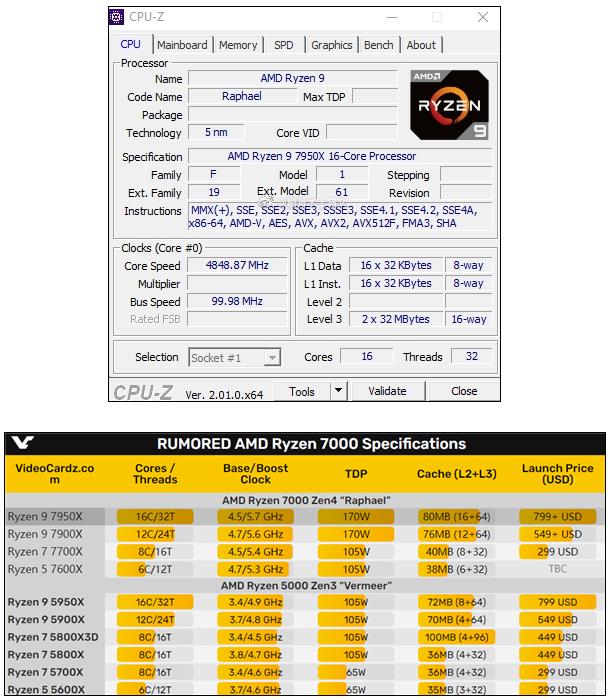Close the CPU-Z window via X
The image size is (612, 700).
click(x=483, y=17)
